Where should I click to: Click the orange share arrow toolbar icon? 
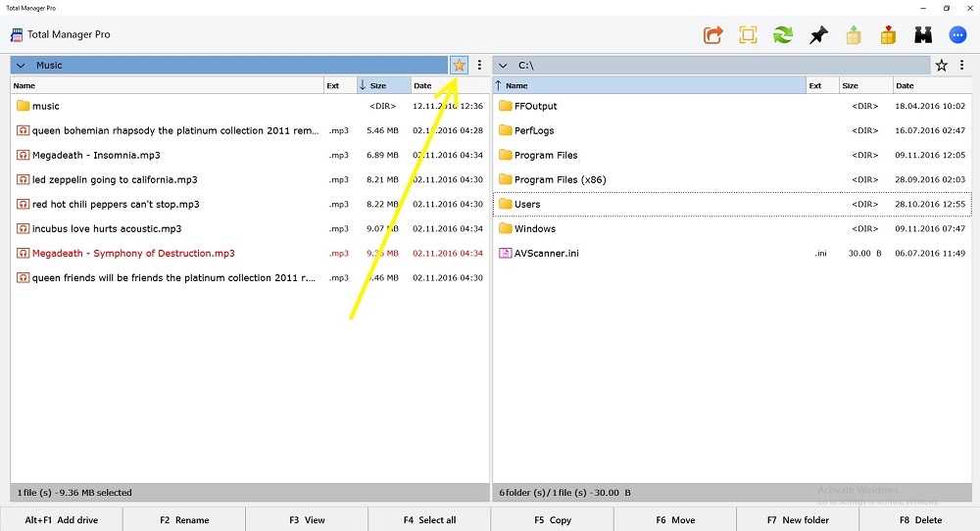click(712, 35)
